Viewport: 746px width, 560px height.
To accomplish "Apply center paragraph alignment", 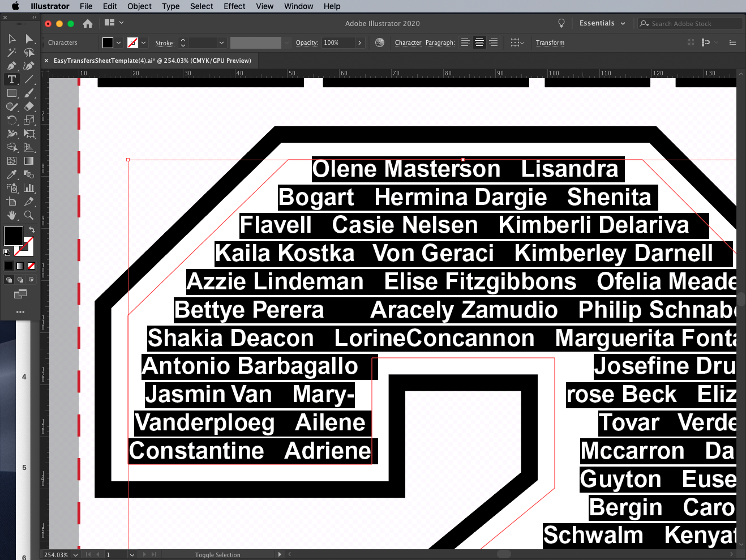I will (x=479, y=42).
